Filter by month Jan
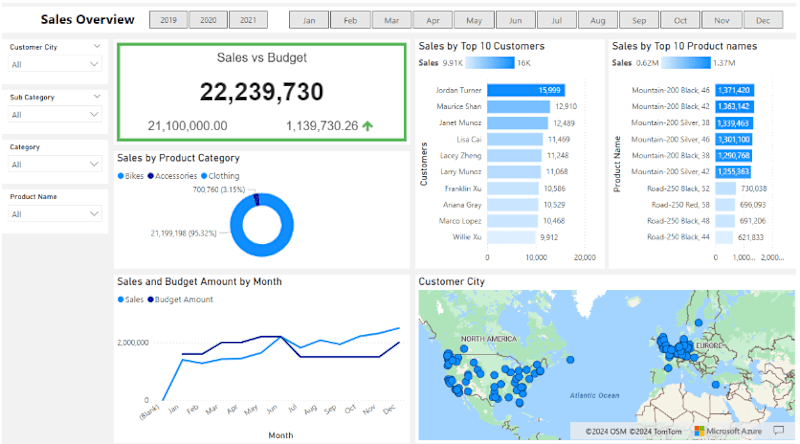This screenshot has width=800, height=444. click(309, 20)
